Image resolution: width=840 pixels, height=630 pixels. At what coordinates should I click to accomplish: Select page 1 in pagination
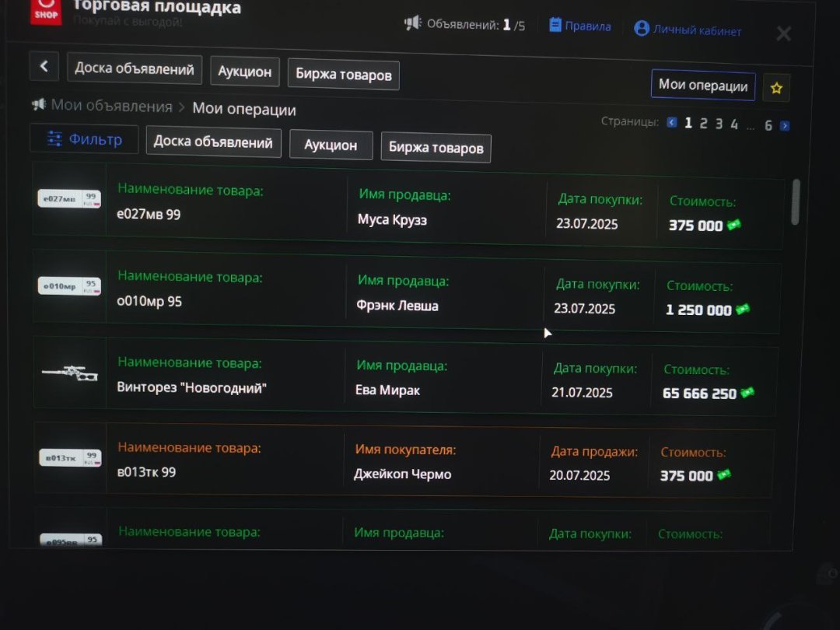coord(688,123)
